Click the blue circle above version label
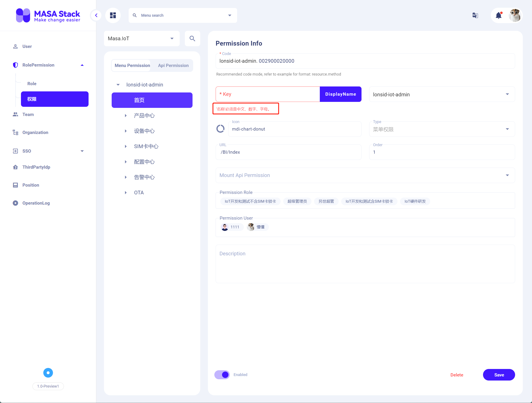The height and width of the screenshot is (403, 532). coord(48,373)
